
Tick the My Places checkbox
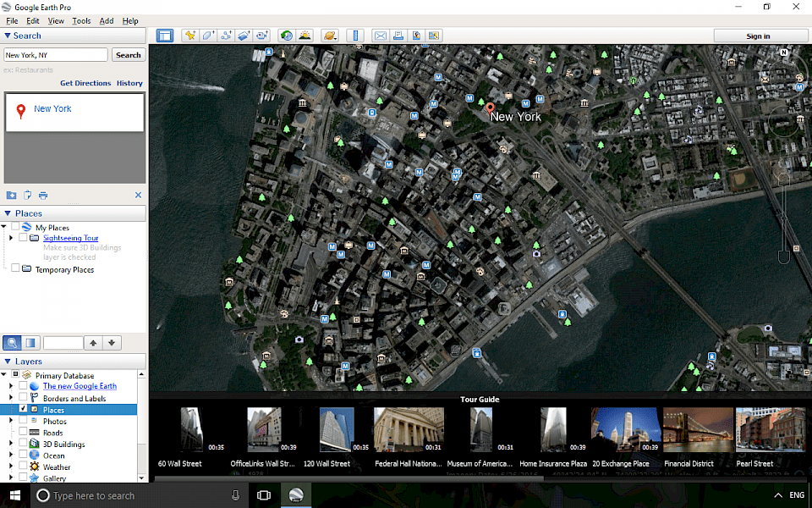click(15, 227)
